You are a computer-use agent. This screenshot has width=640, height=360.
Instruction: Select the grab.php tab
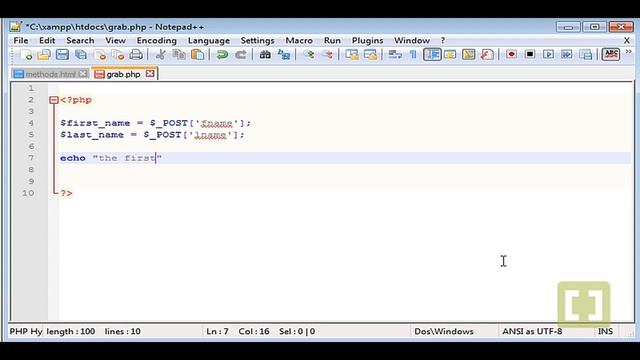tap(123, 74)
